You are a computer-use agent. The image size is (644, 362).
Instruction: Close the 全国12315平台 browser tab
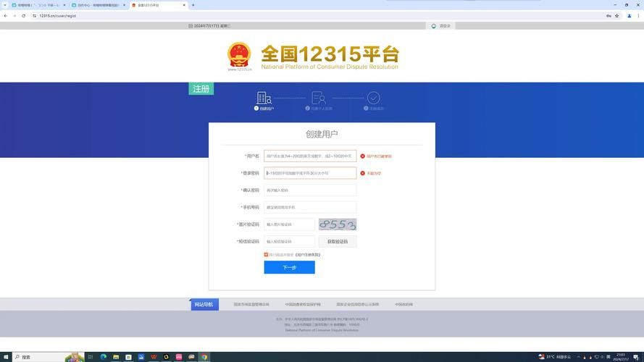click(x=184, y=5)
